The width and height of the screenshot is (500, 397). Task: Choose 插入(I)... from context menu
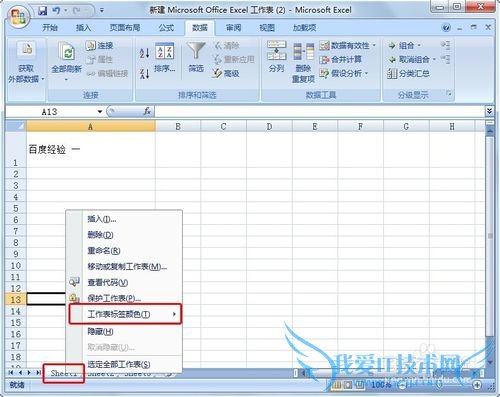pyautogui.click(x=124, y=219)
